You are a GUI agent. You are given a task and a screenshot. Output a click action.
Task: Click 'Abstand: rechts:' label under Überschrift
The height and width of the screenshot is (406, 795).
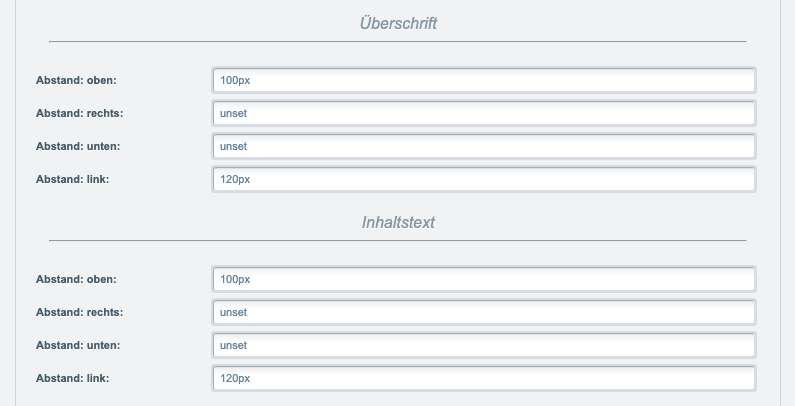pyautogui.click(x=80, y=113)
